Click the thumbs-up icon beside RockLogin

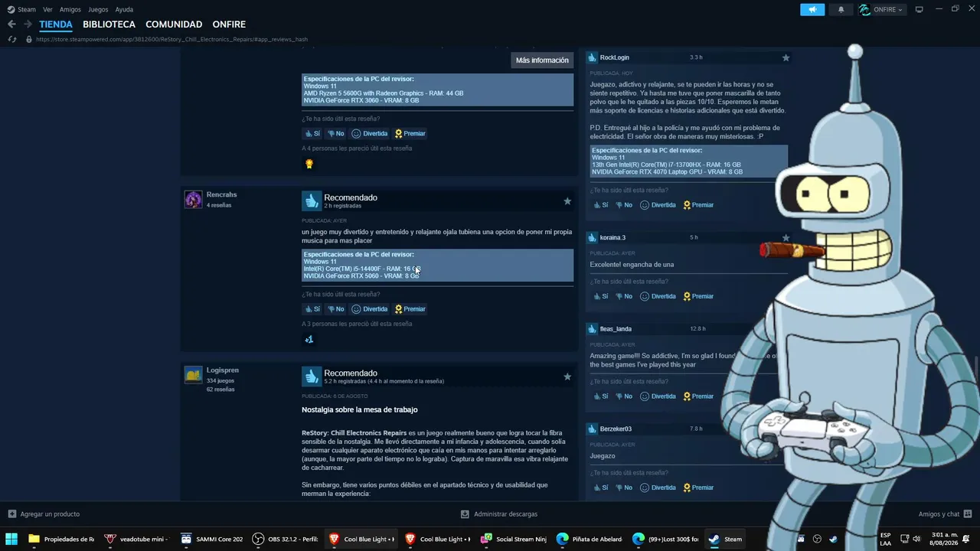point(592,57)
